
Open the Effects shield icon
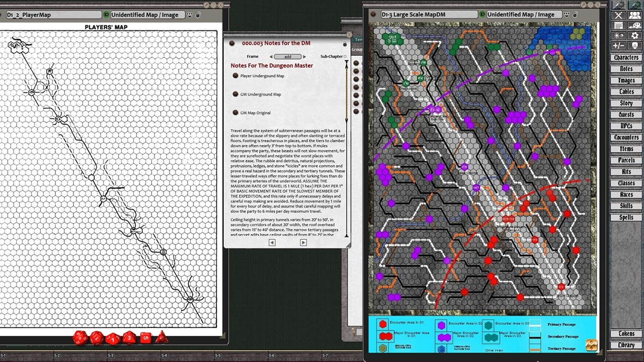[634, 45]
